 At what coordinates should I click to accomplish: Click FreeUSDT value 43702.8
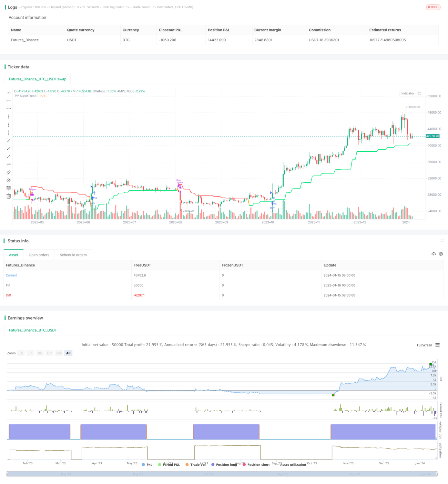140,275
